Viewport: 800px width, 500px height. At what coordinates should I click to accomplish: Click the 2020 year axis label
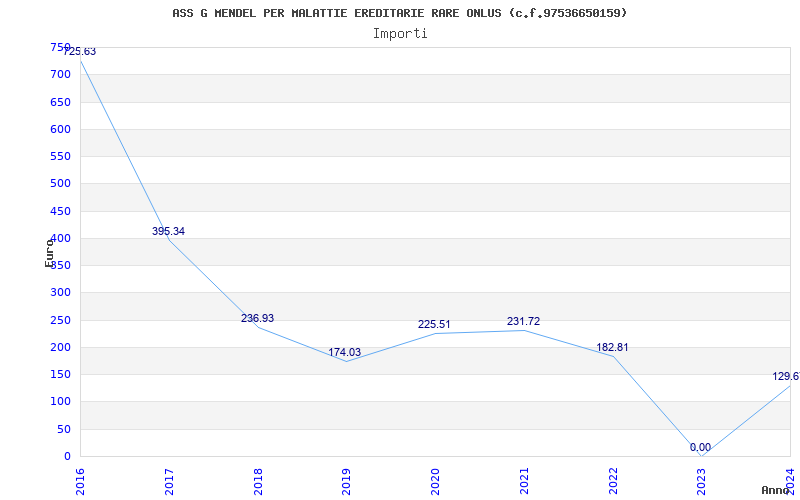435,482
